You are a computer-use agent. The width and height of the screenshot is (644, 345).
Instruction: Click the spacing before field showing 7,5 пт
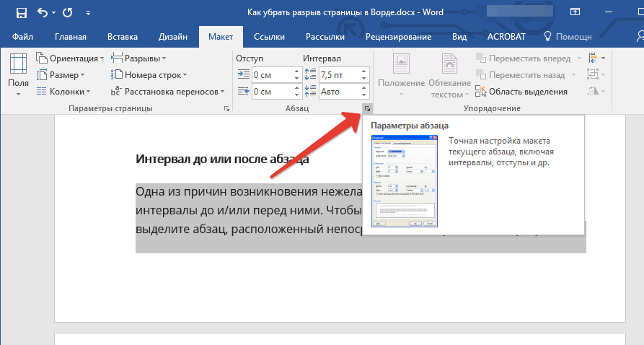pyautogui.click(x=339, y=75)
